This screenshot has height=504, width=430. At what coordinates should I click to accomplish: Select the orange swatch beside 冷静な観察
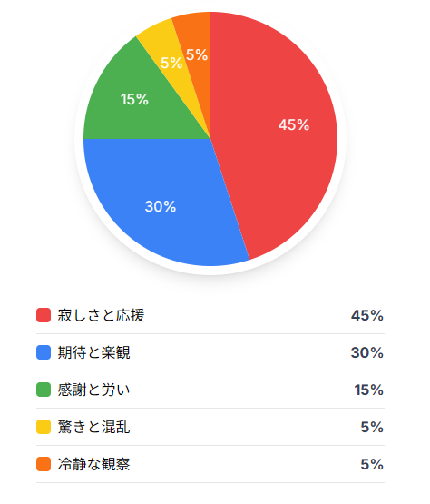[x=44, y=464]
